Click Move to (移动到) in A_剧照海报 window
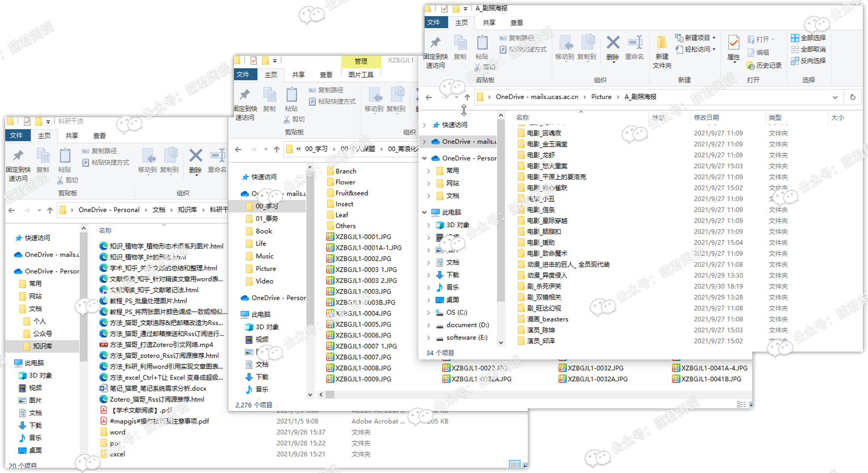This screenshot has width=868, height=473. pos(565,48)
